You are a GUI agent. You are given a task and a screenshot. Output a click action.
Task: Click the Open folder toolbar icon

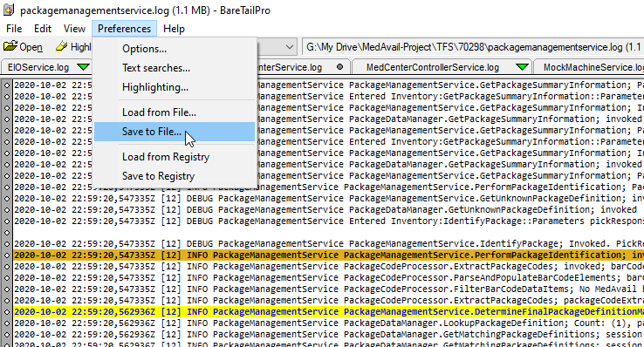tap(10, 46)
